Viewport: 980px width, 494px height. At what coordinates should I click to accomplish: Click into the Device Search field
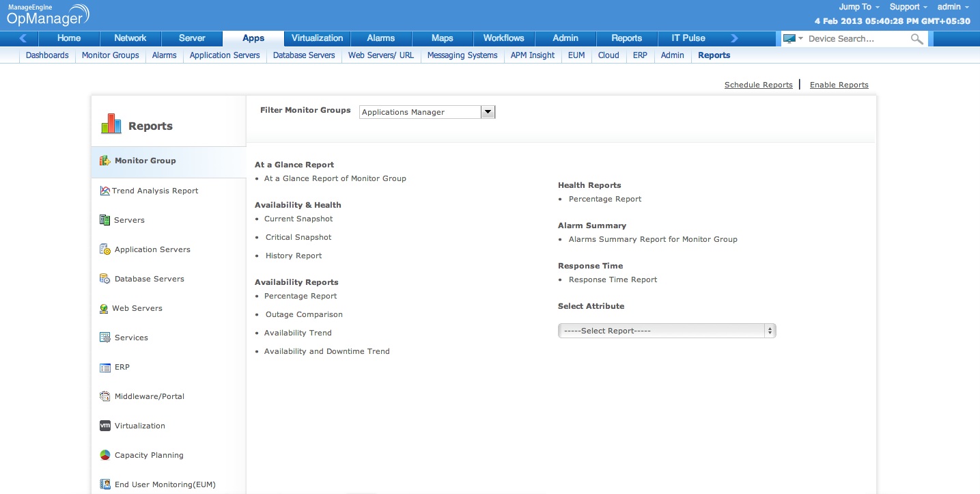click(856, 39)
